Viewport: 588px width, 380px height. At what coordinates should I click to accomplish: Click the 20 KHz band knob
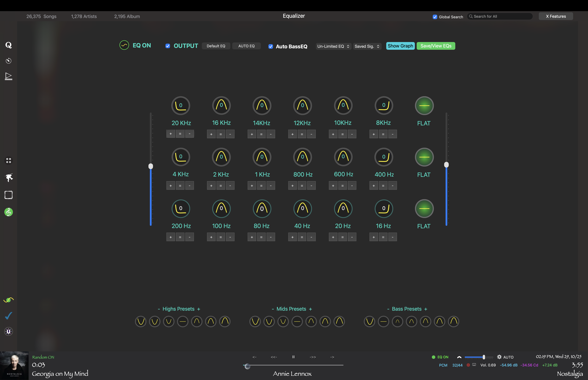(181, 105)
